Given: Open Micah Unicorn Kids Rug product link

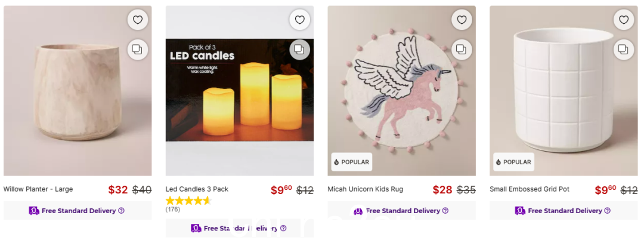Looking at the screenshot, I should (x=365, y=189).
